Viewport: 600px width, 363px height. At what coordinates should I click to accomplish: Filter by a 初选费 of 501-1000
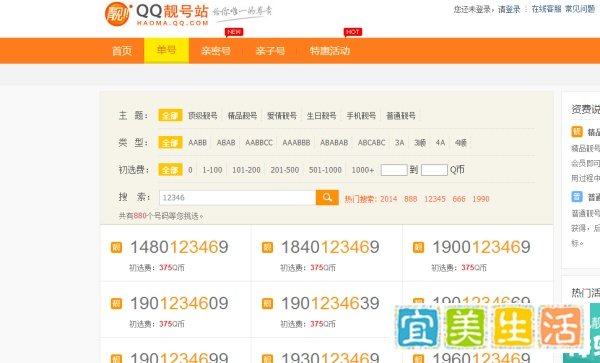click(x=325, y=170)
